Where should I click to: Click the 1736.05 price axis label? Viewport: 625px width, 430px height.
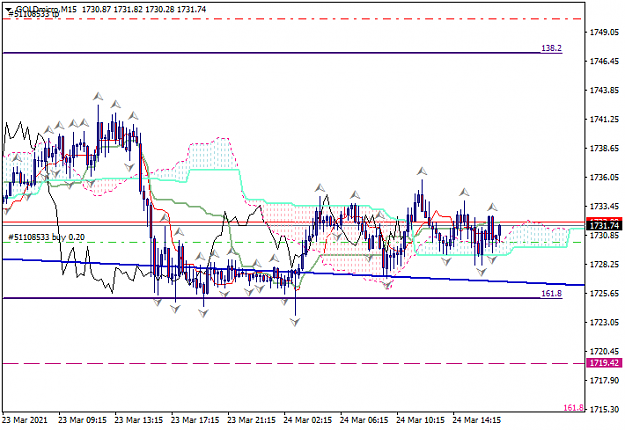(x=604, y=177)
